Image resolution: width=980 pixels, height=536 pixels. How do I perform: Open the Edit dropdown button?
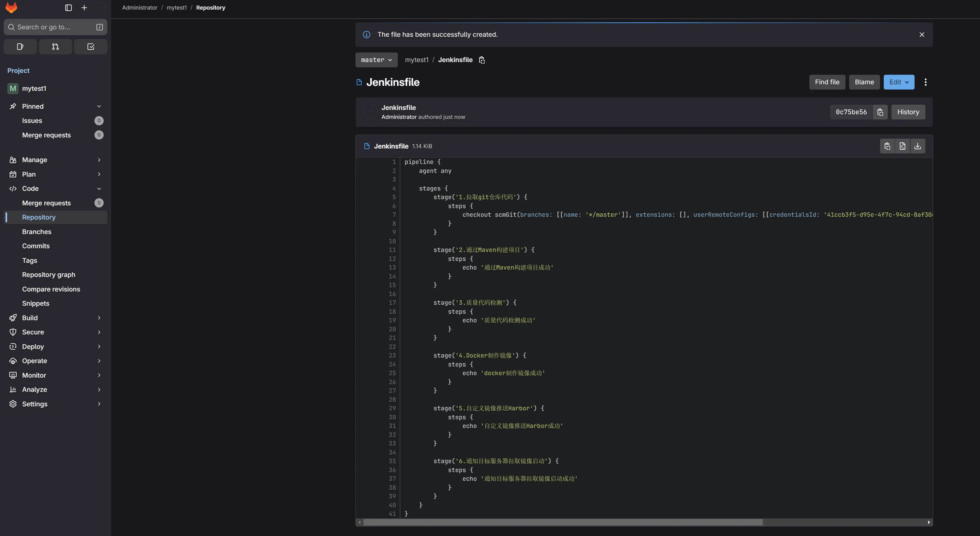(899, 82)
